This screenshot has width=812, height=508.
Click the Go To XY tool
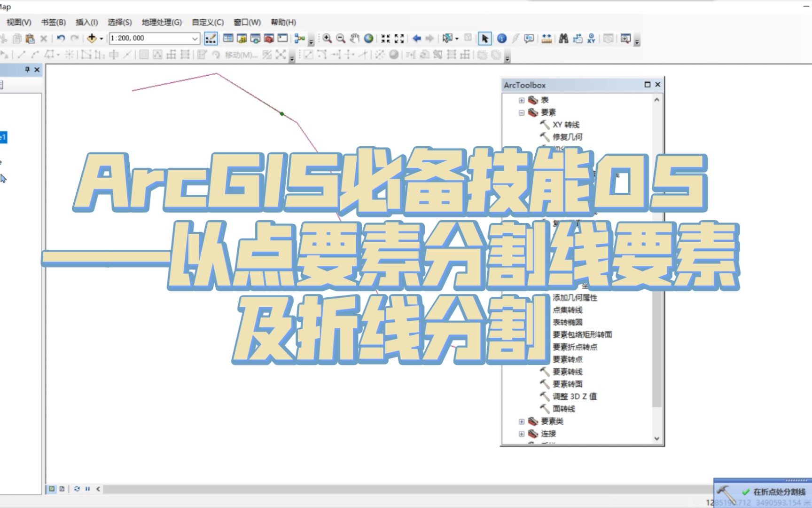tap(591, 39)
